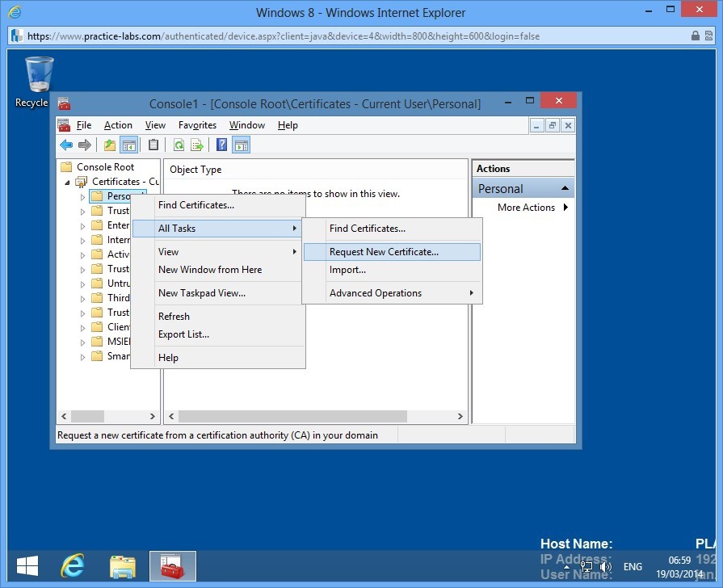The image size is (723, 588).
Task: Expand the Trusted Root Certification folder
Action: pyautogui.click(x=82, y=210)
